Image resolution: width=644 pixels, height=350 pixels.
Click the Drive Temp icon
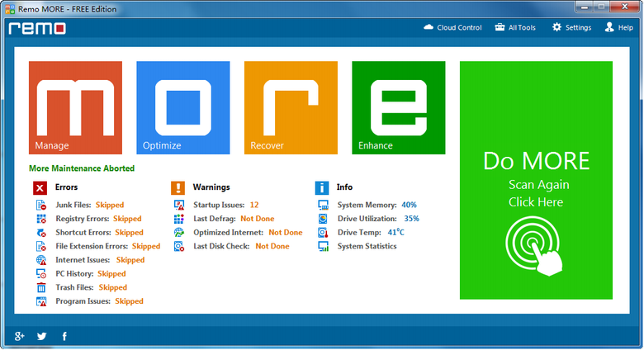[x=323, y=233]
